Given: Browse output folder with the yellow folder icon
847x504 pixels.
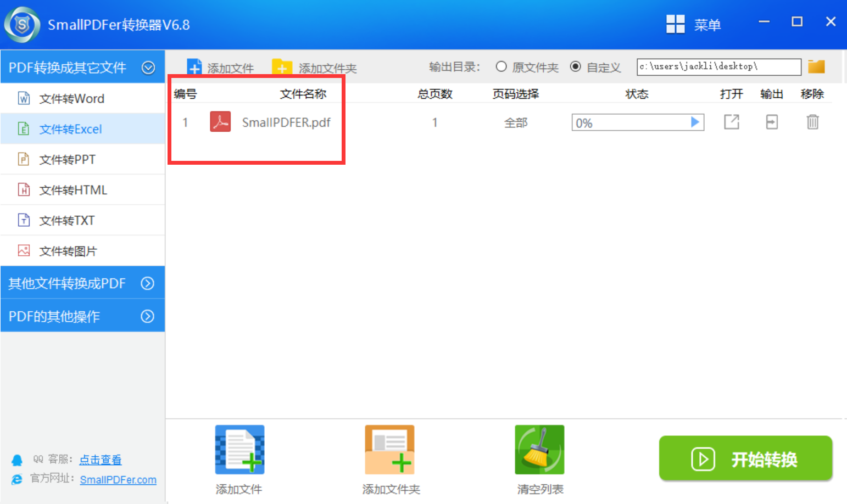Looking at the screenshot, I should point(816,66).
